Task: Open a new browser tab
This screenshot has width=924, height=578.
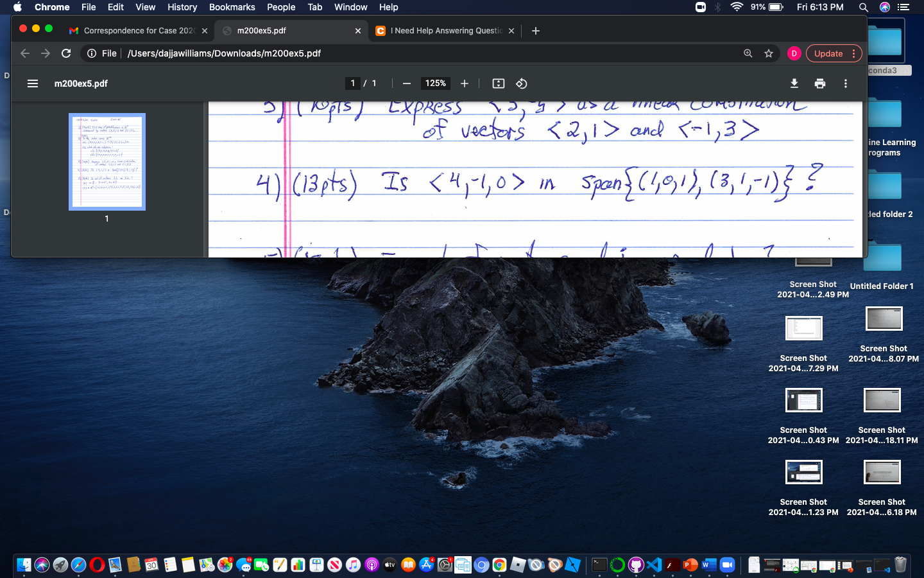Action: [536, 31]
